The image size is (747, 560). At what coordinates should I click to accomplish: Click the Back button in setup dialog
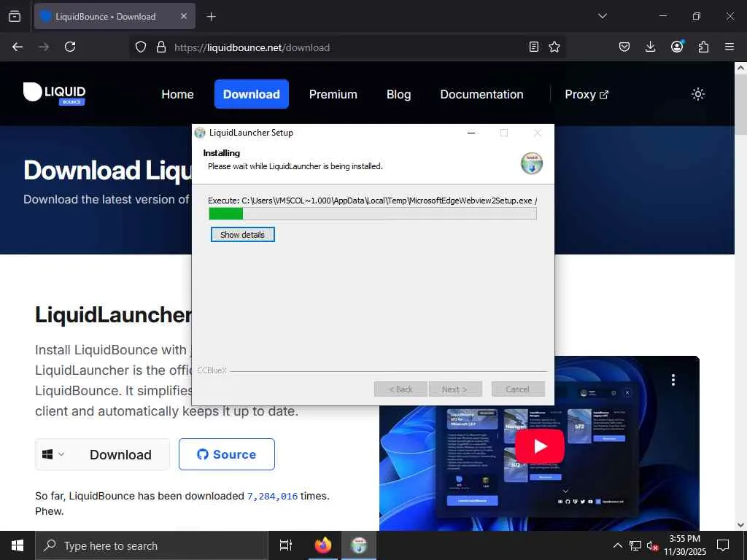(400, 389)
